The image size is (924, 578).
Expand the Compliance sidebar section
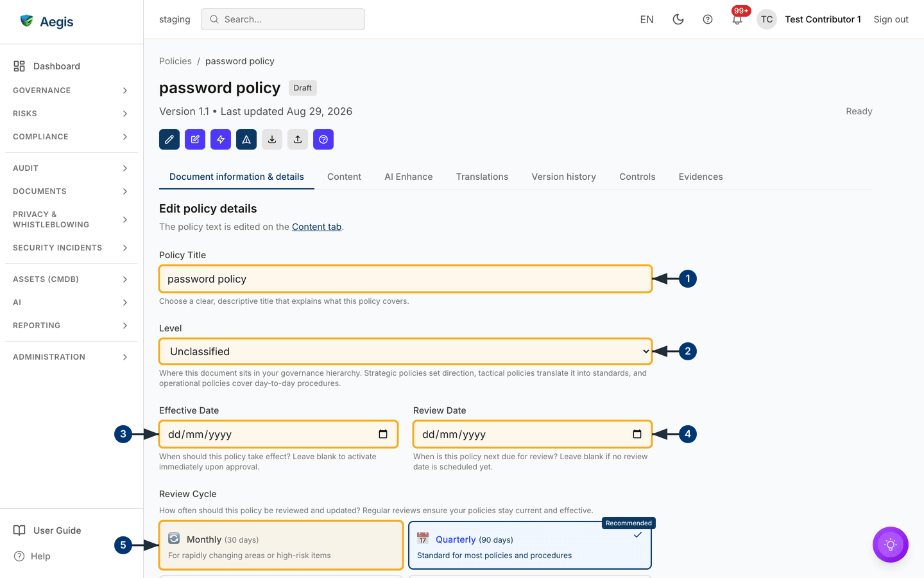pos(71,137)
